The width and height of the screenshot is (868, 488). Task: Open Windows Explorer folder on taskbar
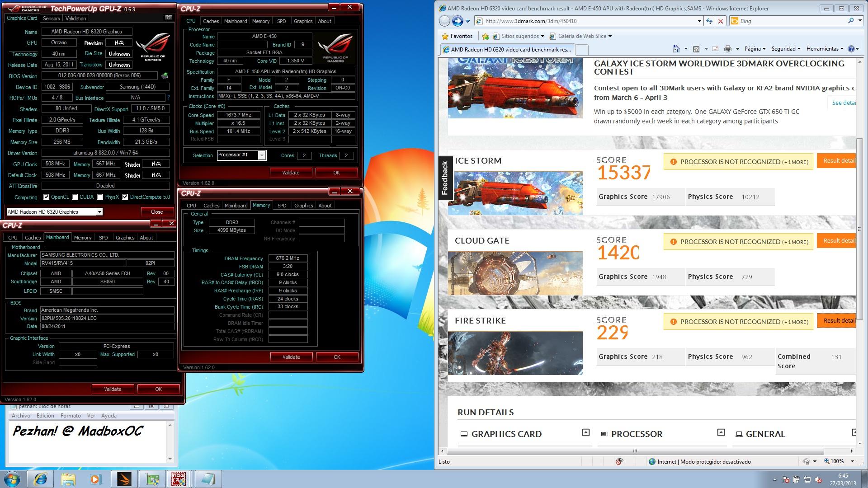68,479
